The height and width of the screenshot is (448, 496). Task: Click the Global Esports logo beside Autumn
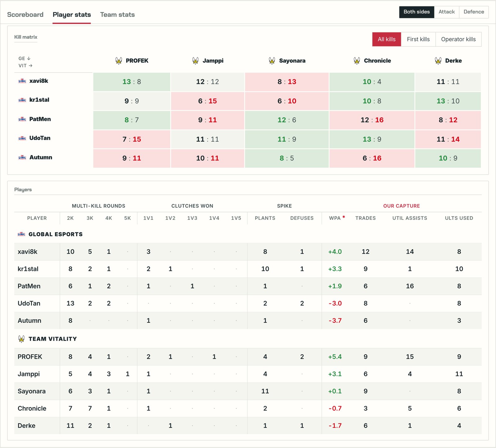click(x=22, y=157)
